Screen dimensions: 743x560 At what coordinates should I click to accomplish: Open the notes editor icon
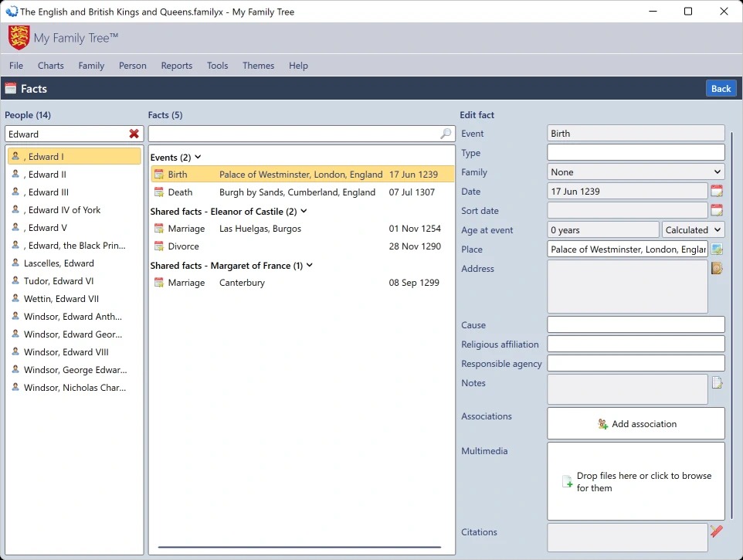[x=717, y=383]
